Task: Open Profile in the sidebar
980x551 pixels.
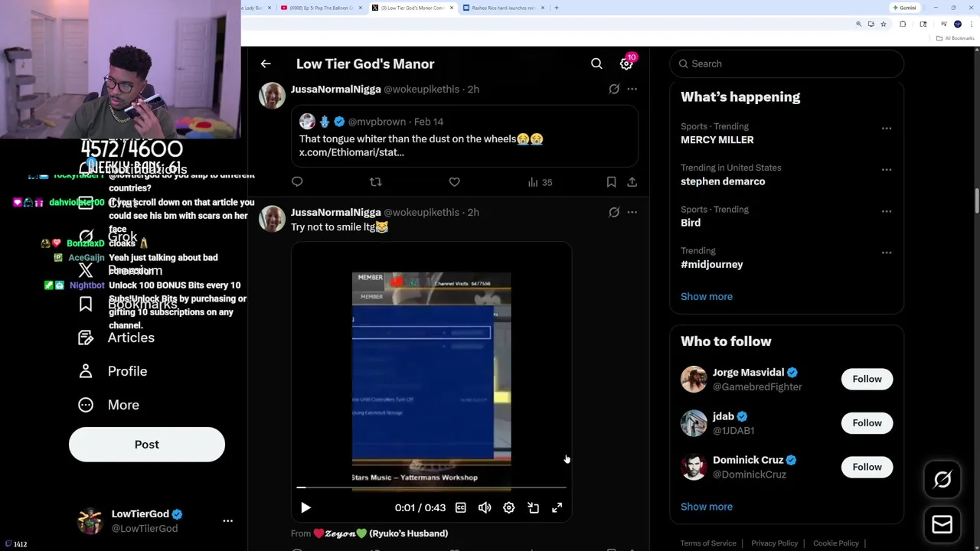Action: click(113, 372)
